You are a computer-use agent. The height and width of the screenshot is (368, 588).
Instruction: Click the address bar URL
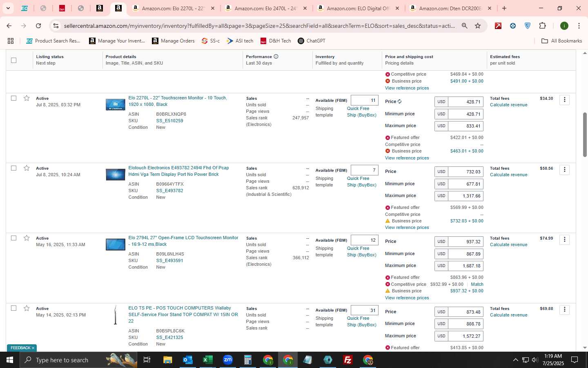[x=259, y=26]
